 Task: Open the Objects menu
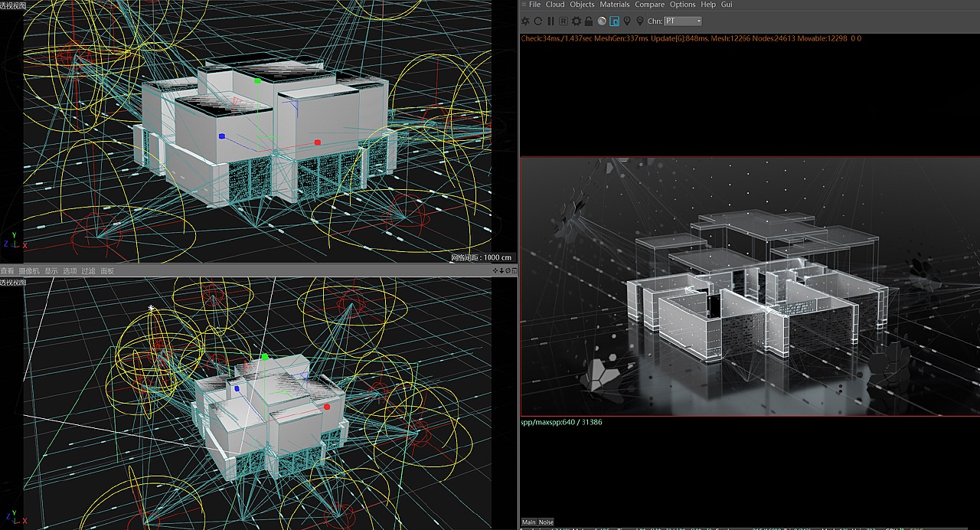tap(582, 5)
